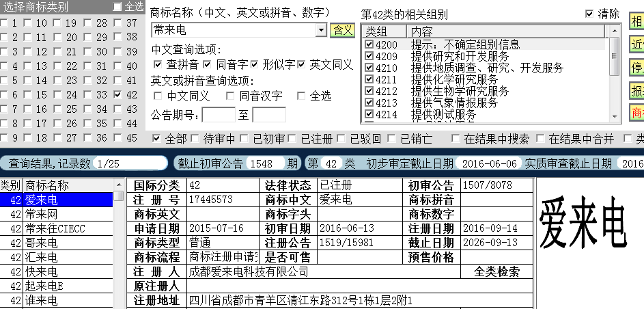Screen dimensions: 644x309
Task: Tick class 9 checkbox
Action: click(x=3, y=137)
